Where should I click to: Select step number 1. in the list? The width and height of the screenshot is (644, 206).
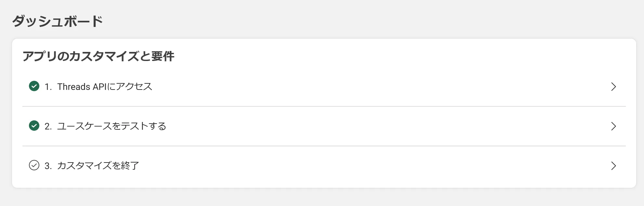48,87
